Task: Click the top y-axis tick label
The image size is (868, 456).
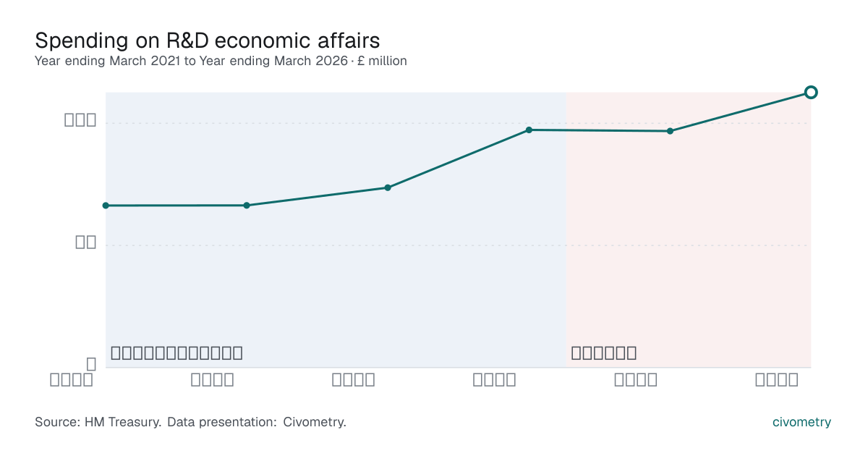Action: pyautogui.click(x=80, y=120)
